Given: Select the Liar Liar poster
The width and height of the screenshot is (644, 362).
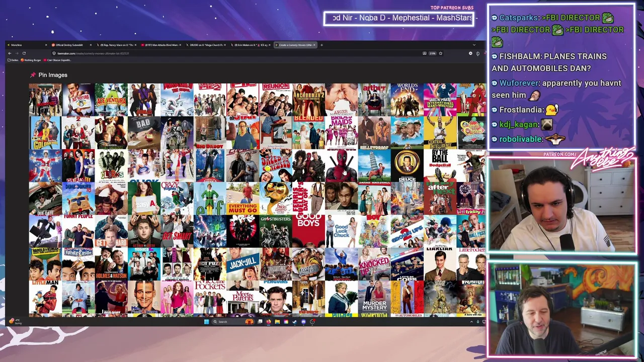Looking at the screenshot, I should [x=440, y=264].
